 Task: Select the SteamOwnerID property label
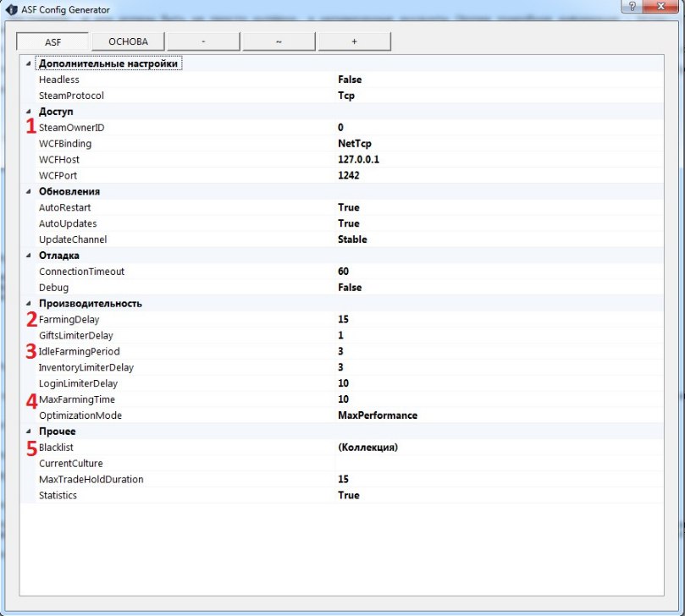pyautogui.click(x=72, y=128)
